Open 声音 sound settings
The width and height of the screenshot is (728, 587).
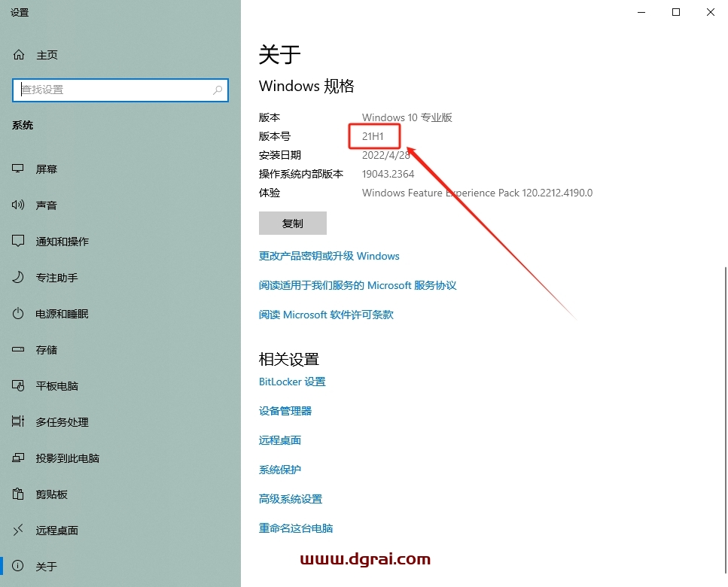pyautogui.click(x=47, y=205)
